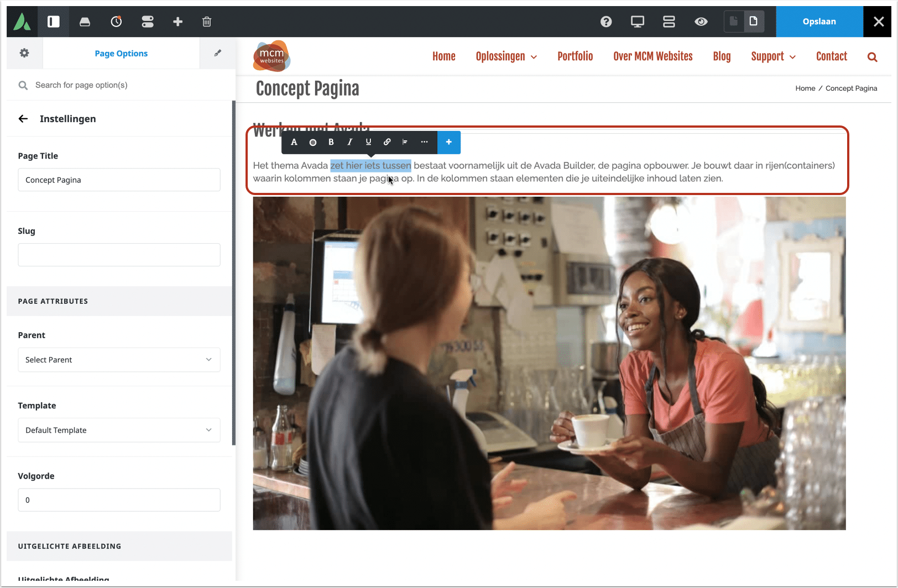Viewport: 898px width, 588px height.
Task: Open the library drawer icon
Action: click(x=85, y=22)
